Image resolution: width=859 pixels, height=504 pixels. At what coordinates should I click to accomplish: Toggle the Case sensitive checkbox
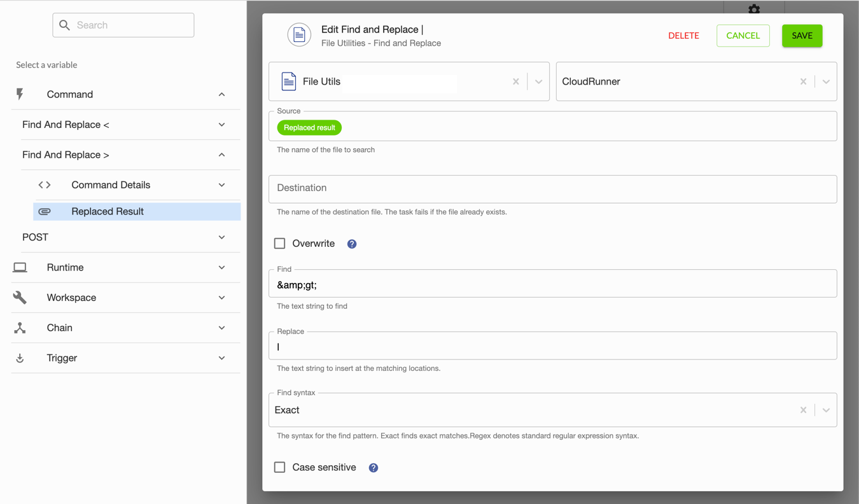click(279, 468)
